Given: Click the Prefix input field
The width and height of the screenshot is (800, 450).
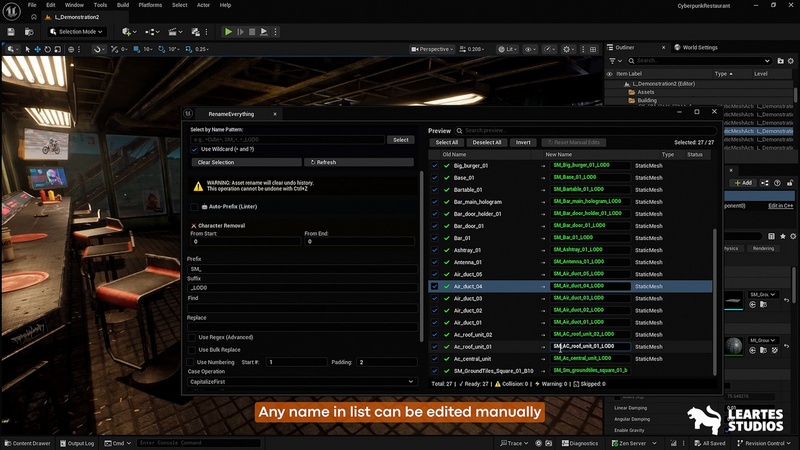Looking at the screenshot, I should 303,269.
